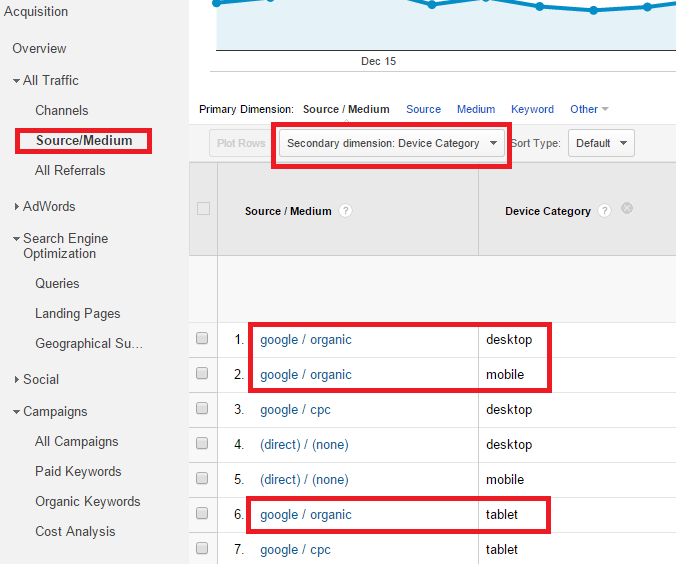Check the row 1 google / organic desktop checkbox

(x=202, y=338)
